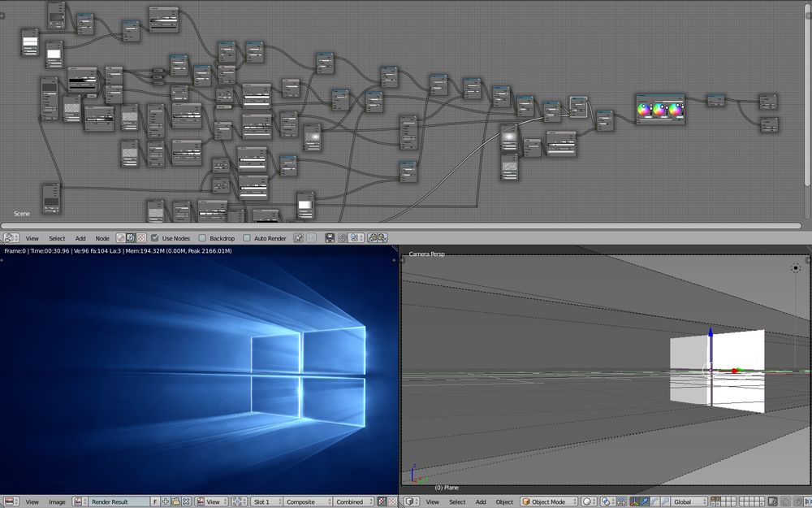Select color channel display icon
The image size is (812, 508).
[x=392, y=501]
